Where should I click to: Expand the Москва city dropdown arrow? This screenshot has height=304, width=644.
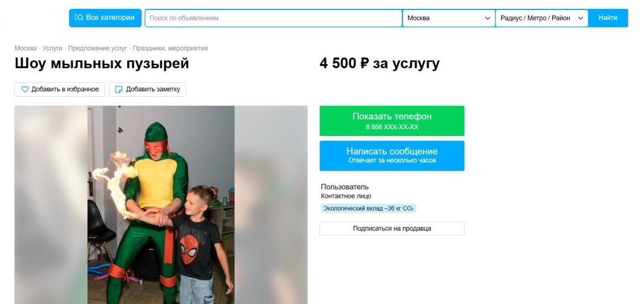pyautogui.click(x=488, y=18)
